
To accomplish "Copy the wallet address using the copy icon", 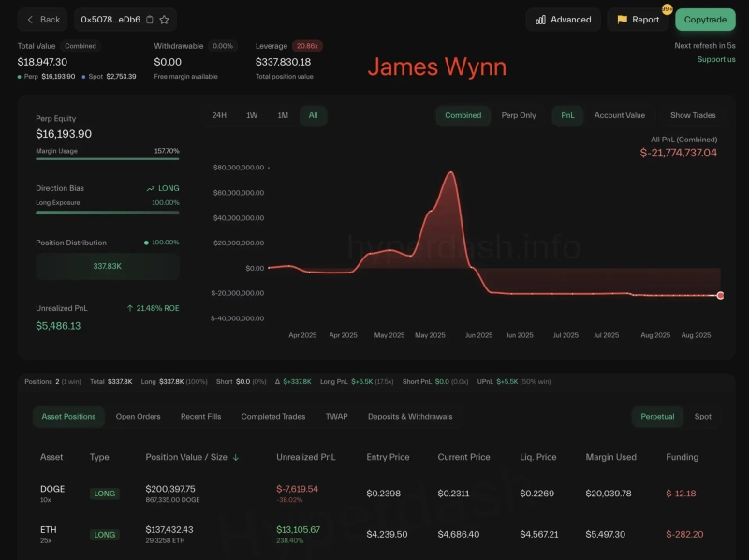I will (x=150, y=20).
